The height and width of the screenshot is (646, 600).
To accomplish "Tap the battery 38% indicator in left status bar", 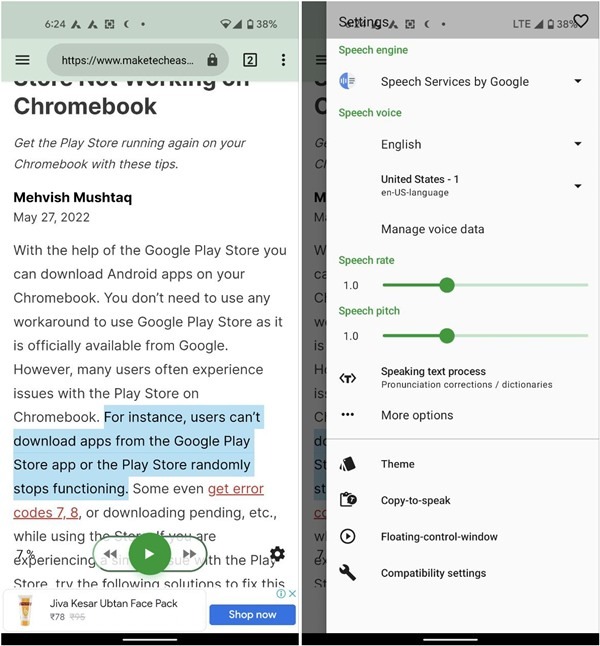I will click(x=262, y=24).
